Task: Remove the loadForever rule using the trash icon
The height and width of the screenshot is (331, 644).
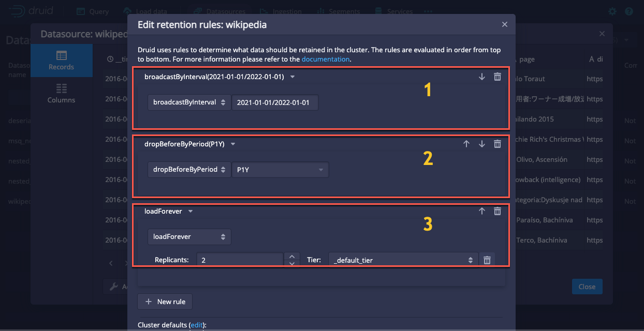Action: (x=497, y=210)
